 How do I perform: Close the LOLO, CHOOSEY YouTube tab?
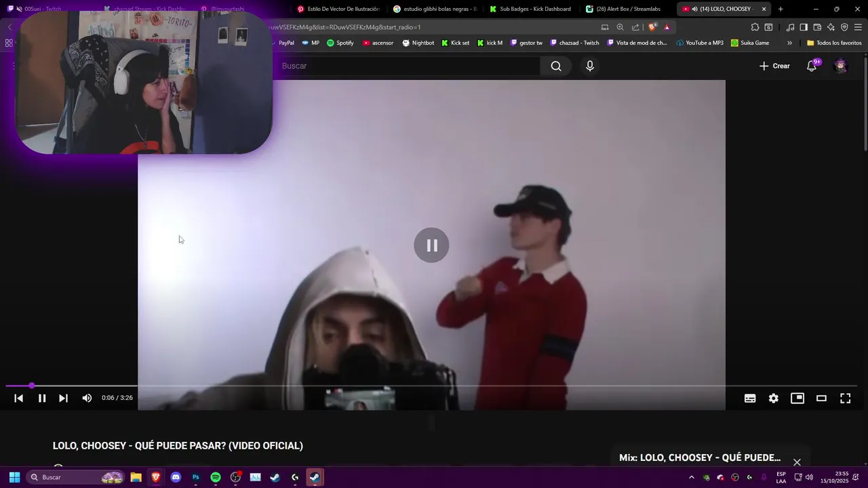[764, 9]
